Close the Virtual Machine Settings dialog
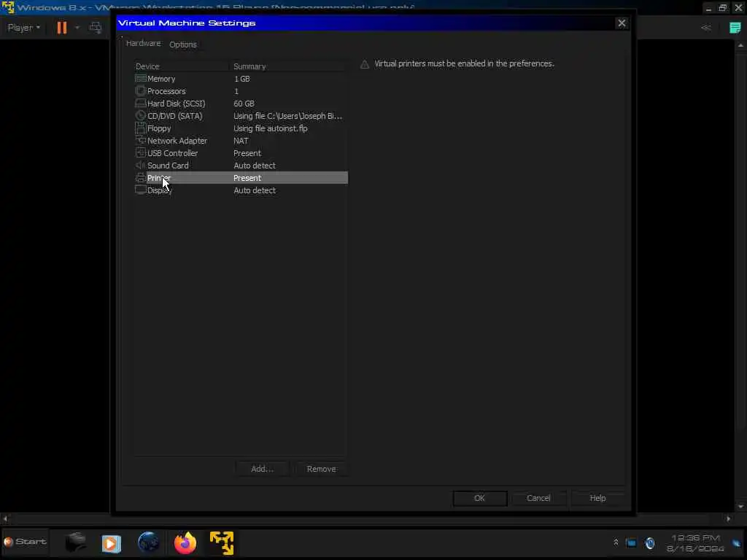The width and height of the screenshot is (747, 560). point(622,23)
